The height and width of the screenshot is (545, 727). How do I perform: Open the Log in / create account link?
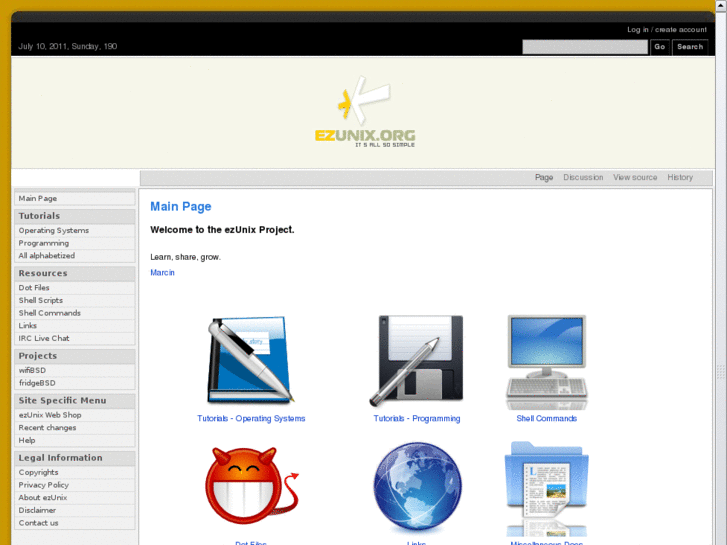tap(667, 30)
